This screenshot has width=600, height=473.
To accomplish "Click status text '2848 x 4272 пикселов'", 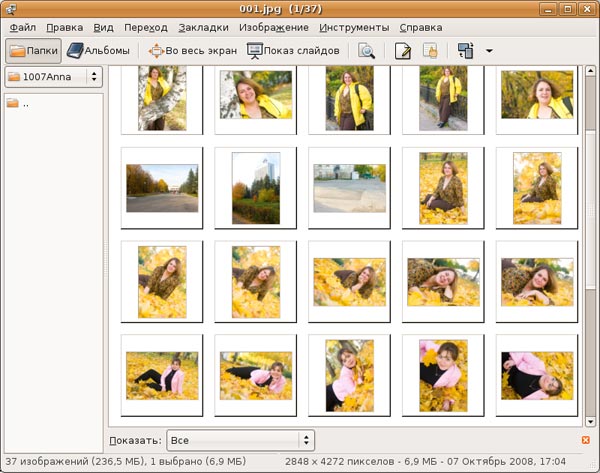I will 339,462.
